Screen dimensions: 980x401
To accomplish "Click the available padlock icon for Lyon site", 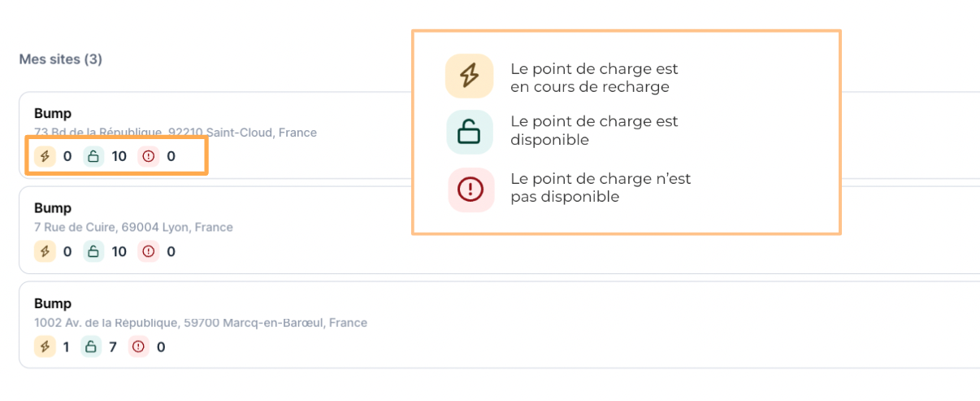I will tap(93, 251).
